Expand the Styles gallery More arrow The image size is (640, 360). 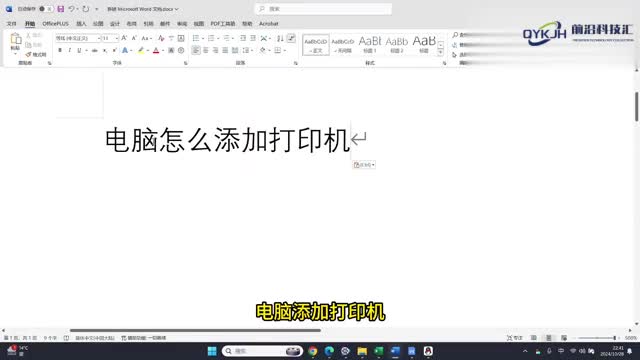pyautogui.click(x=441, y=53)
